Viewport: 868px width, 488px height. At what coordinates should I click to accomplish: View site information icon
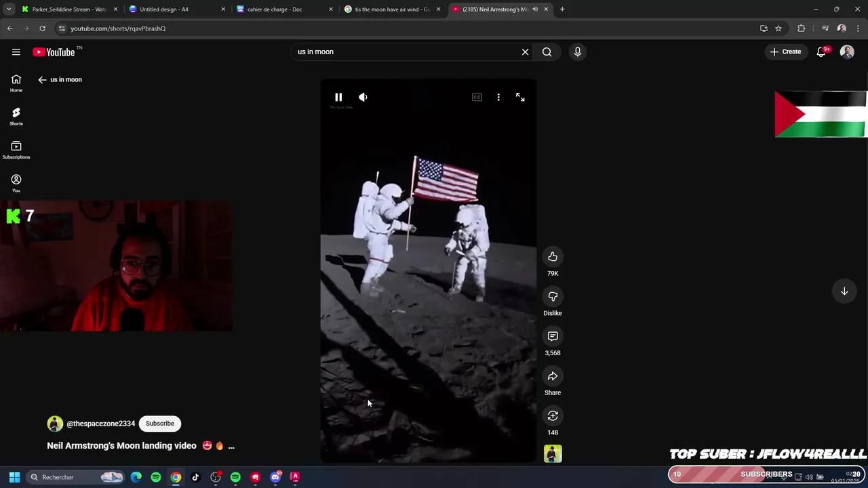coord(62,28)
